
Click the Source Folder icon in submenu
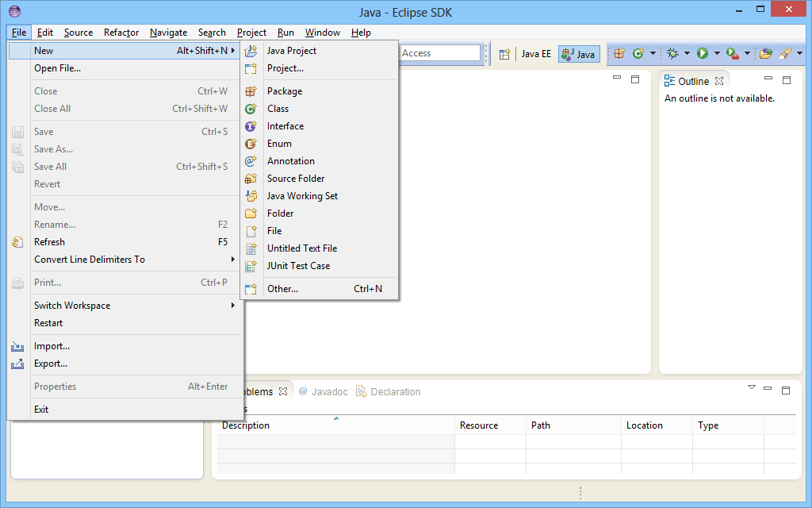tap(251, 179)
